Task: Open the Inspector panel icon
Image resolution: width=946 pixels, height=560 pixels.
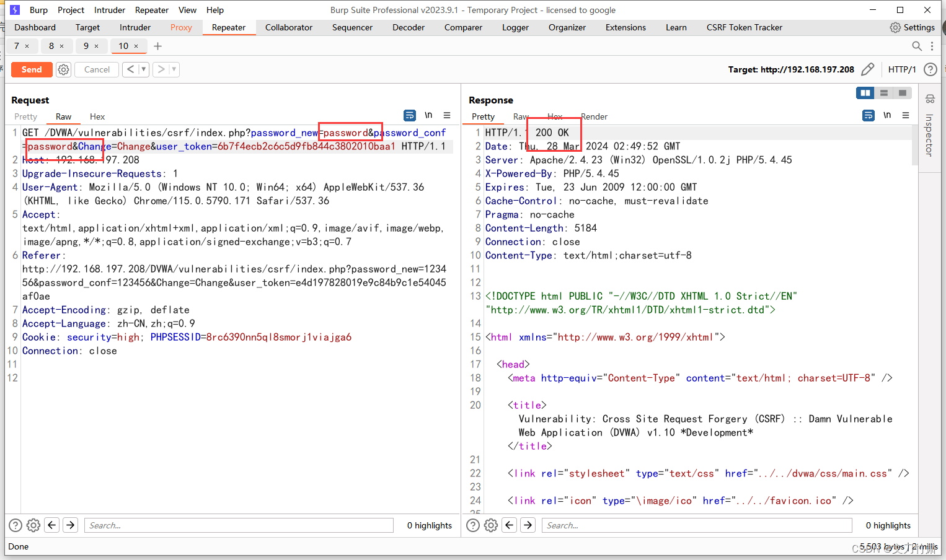Action: (930, 99)
